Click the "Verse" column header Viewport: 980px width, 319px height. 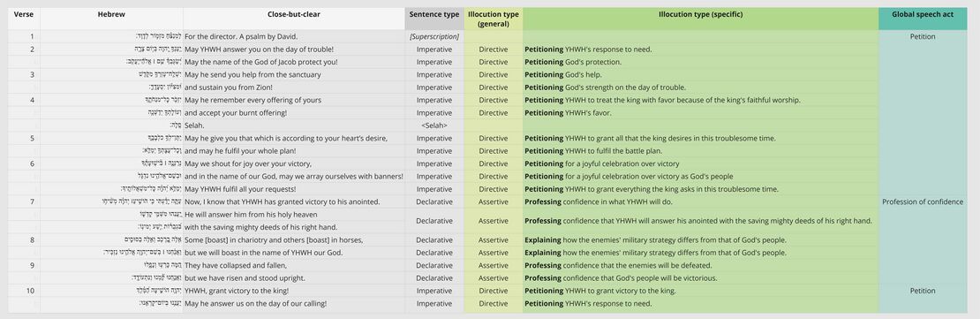tap(24, 14)
